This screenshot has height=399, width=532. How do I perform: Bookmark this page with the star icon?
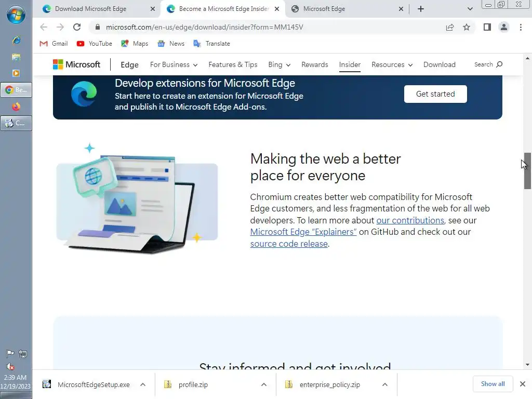click(467, 27)
